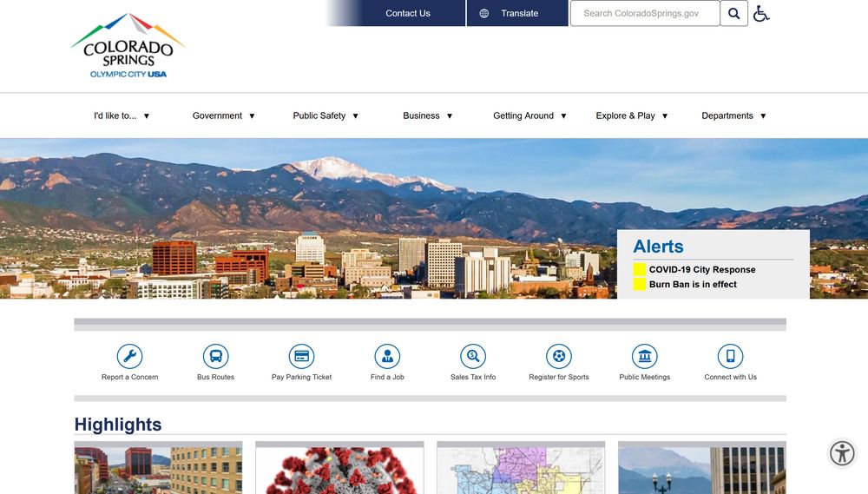Click the Alerts heading
This screenshot has width=868, height=494.
click(658, 247)
